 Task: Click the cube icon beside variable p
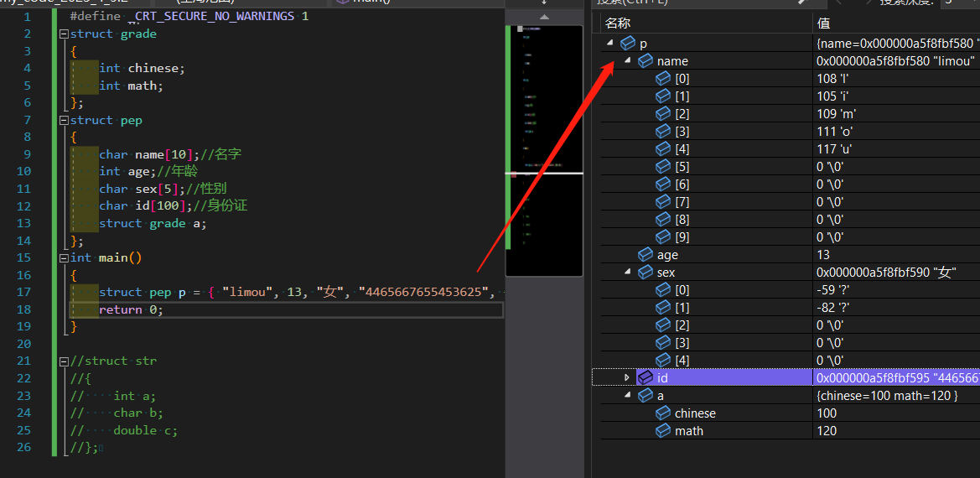628,44
